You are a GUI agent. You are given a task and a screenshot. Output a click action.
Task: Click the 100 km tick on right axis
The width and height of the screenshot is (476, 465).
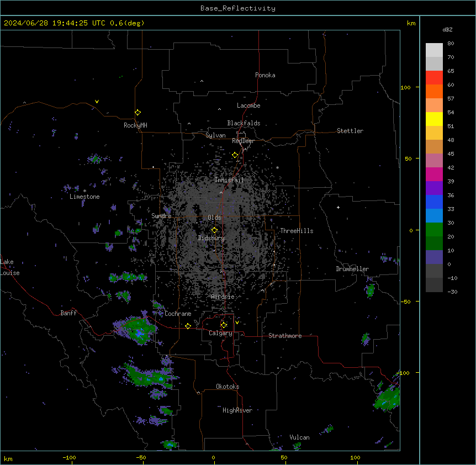point(405,87)
